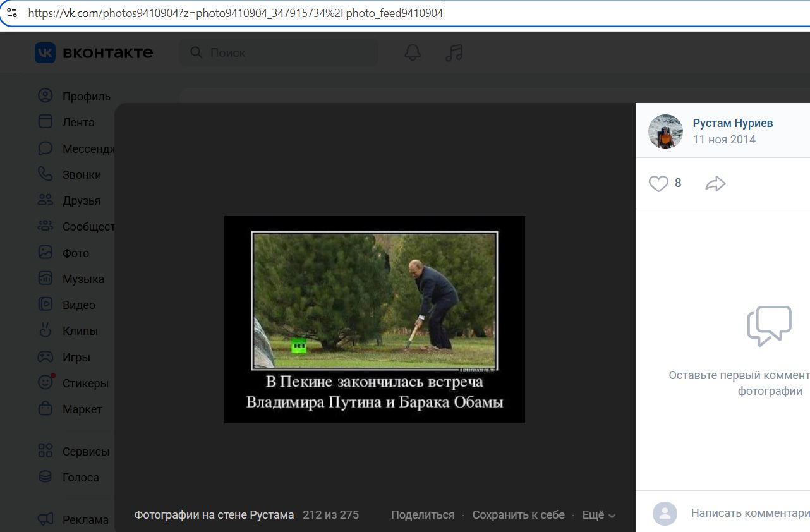Open the music player icon in header
This screenshot has height=532, width=810.
coord(453,52)
